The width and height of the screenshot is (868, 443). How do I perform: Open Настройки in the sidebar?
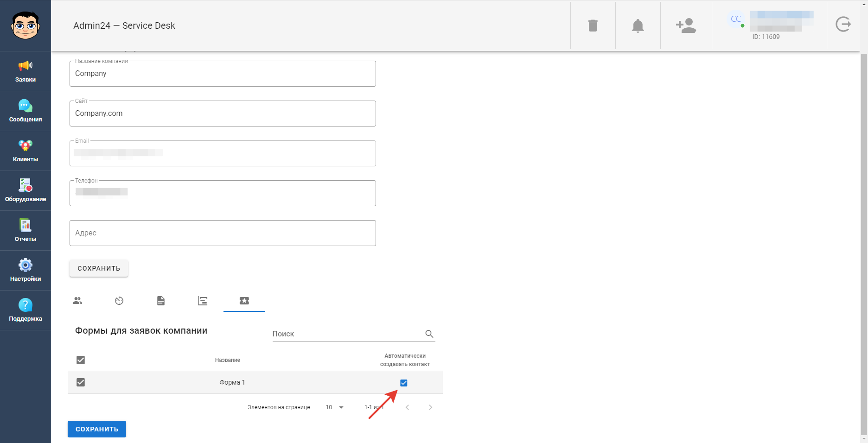[x=26, y=271]
